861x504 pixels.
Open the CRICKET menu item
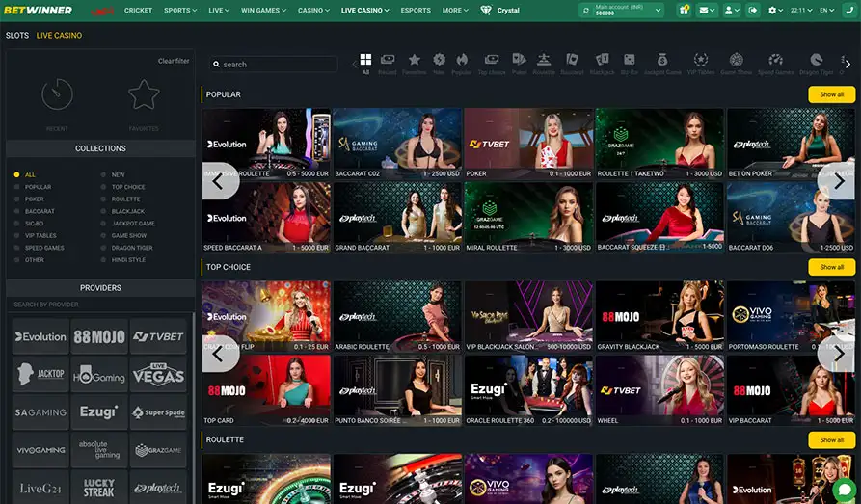[x=139, y=10]
